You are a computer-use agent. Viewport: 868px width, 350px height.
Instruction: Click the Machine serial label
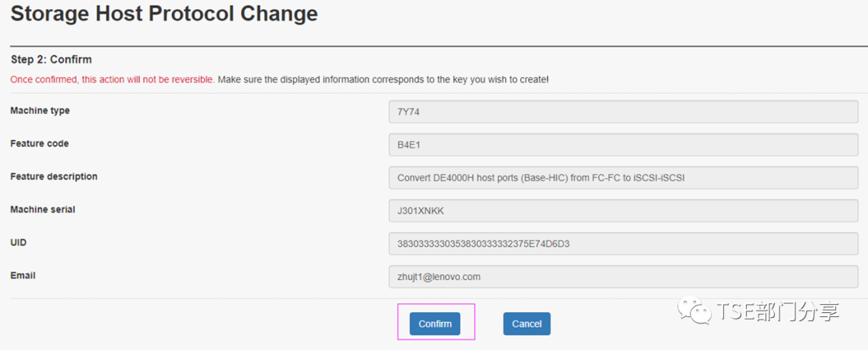tap(43, 209)
